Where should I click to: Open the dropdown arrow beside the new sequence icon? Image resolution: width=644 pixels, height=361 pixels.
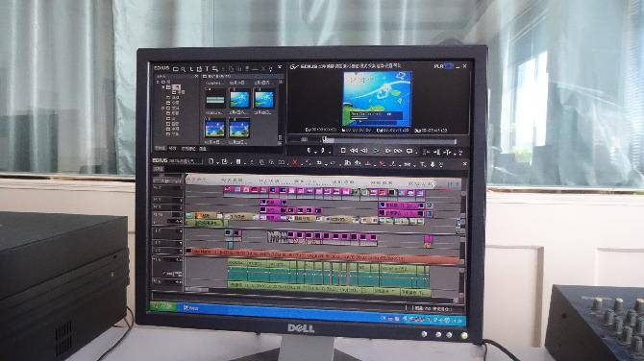(x=216, y=163)
